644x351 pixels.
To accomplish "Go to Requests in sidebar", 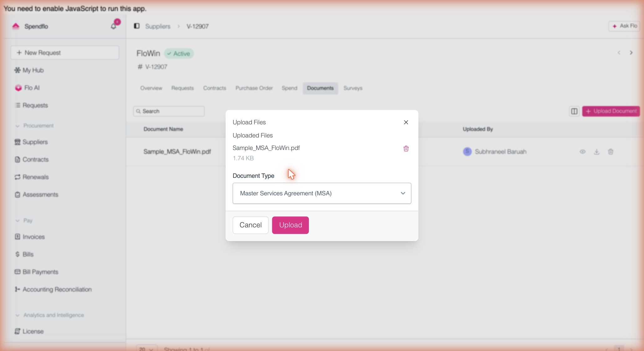I will click(31, 105).
